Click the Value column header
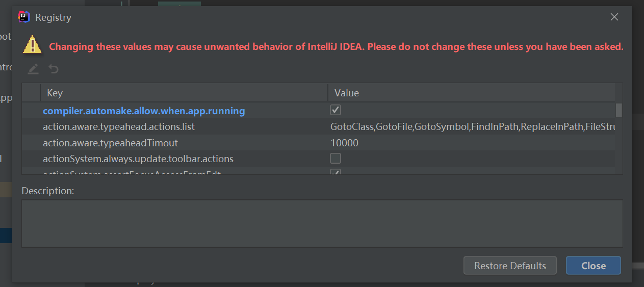This screenshot has width=644, height=287. pyautogui.click(x=472, y=93)
